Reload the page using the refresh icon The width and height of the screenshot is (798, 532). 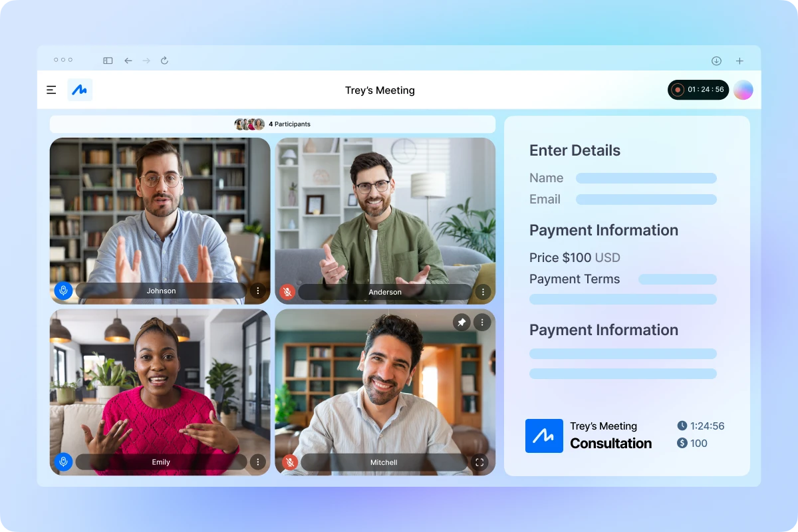(164, 60)
